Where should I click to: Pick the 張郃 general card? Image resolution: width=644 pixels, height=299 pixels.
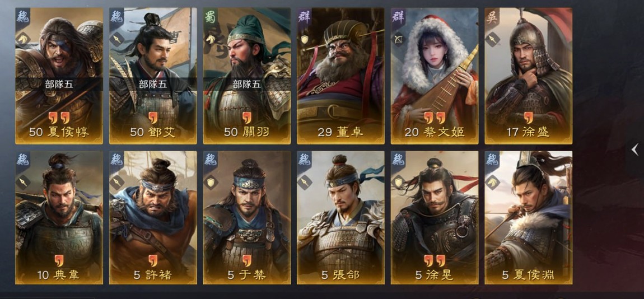340,218
